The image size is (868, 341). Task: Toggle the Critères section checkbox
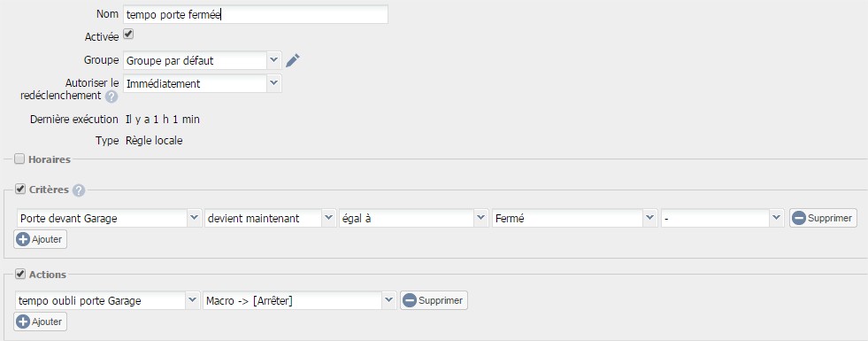[x=20, y=189]
